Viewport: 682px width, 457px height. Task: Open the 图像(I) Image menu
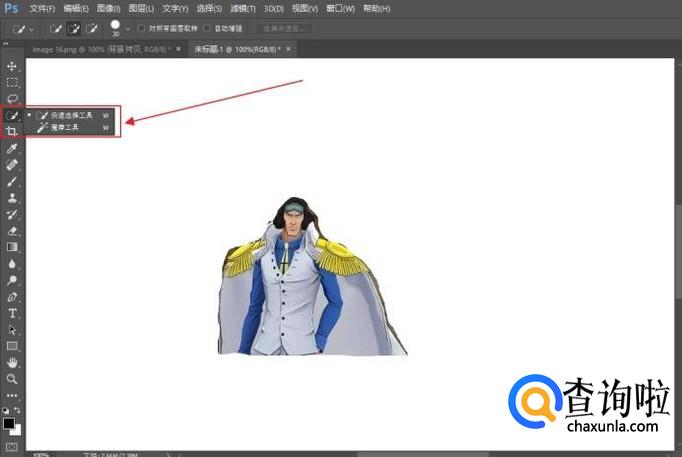108,9
